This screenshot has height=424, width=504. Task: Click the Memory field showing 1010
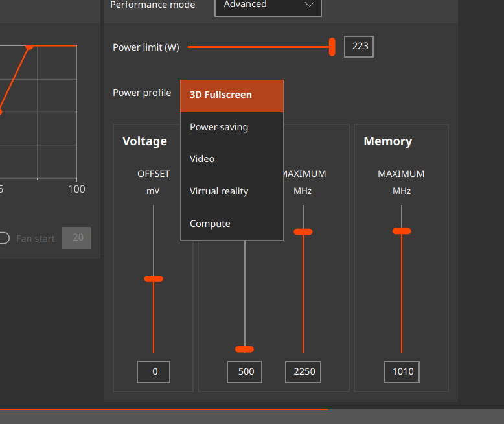[x=402, y=372]
